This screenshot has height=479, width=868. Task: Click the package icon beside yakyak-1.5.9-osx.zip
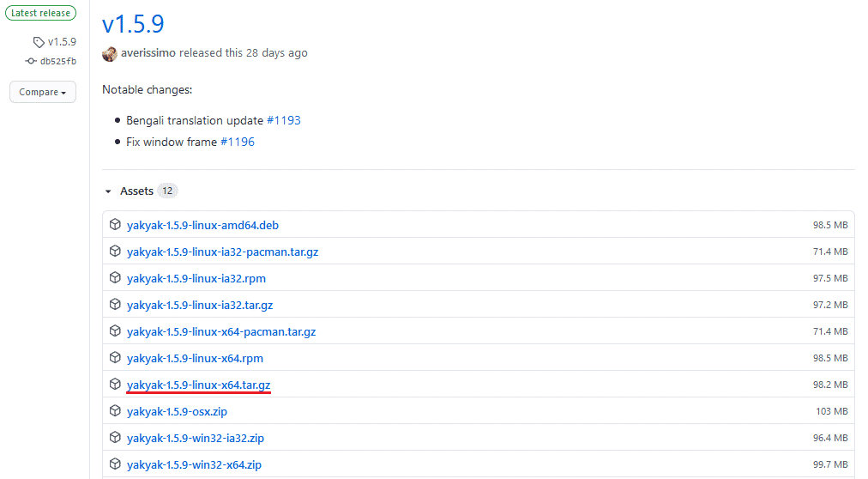[x=115, y=410]
